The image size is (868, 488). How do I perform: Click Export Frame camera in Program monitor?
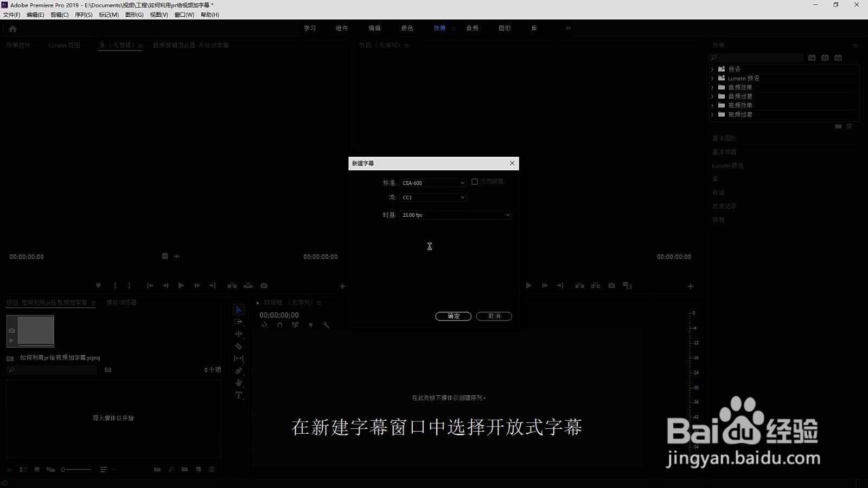coord(611,286)
